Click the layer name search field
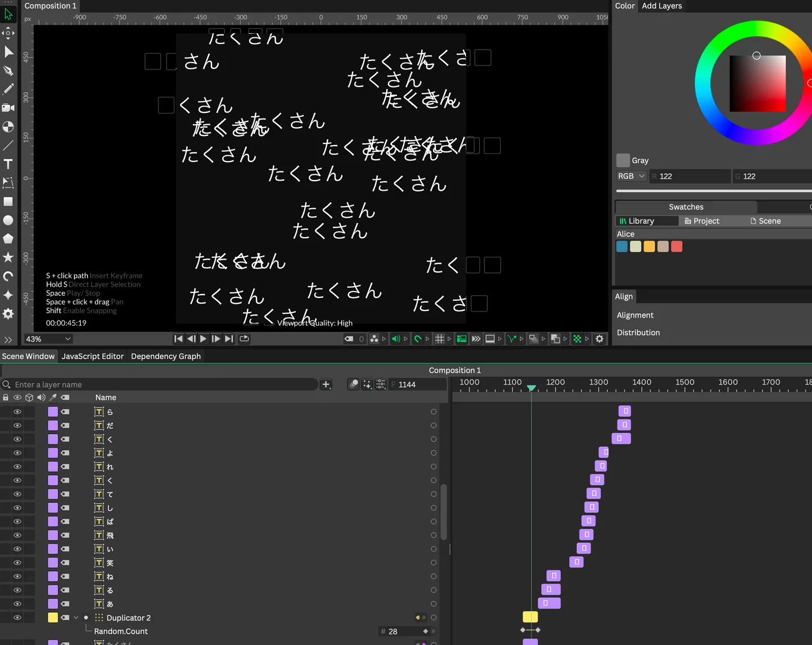The image size is (812, 645). coord(160,384)
